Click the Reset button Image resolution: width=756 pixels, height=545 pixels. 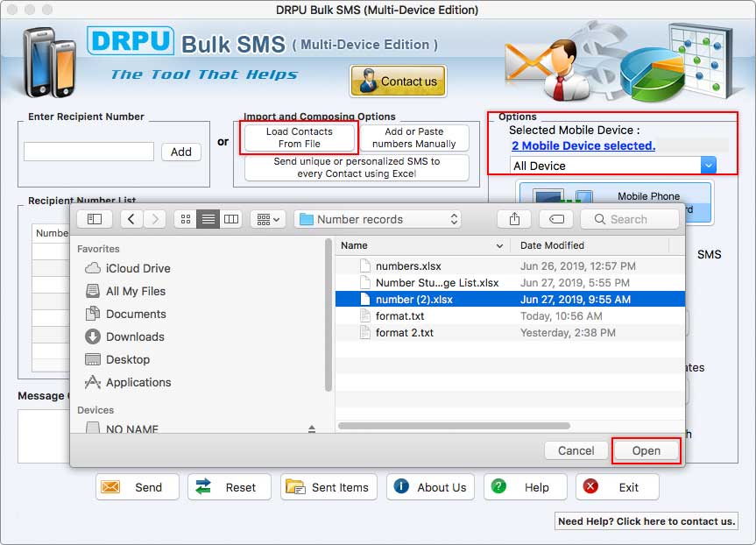click(229, 487)
